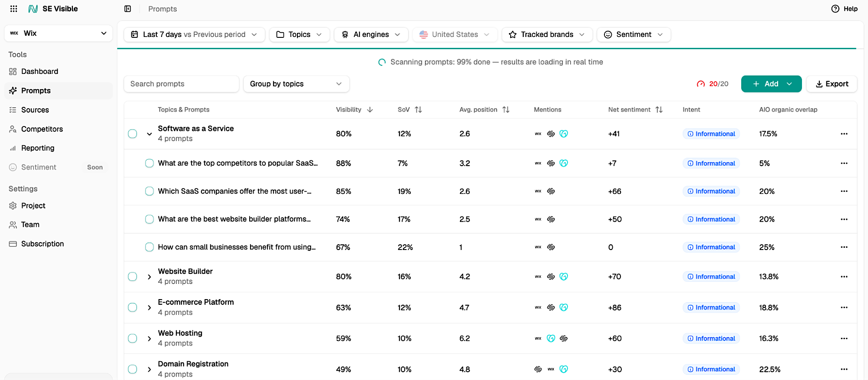Toggle the sidebar collapse icon

click(128, 9)
